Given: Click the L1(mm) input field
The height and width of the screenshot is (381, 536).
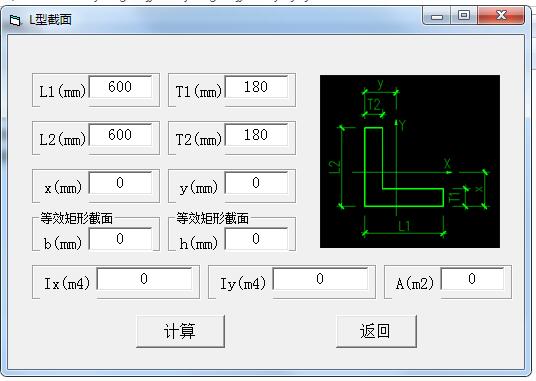Looking at the screenshot, I should click(x=120, y=87).
